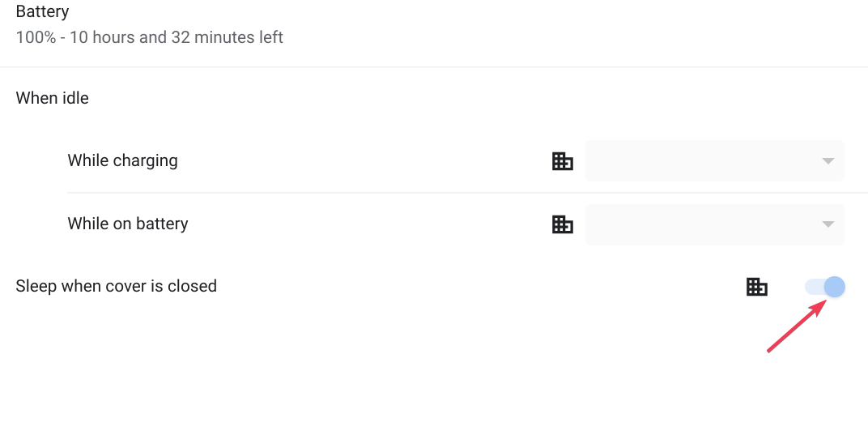Open the While on battery idle dropdown
Viewport: 868px width, 448px height.
714,224
